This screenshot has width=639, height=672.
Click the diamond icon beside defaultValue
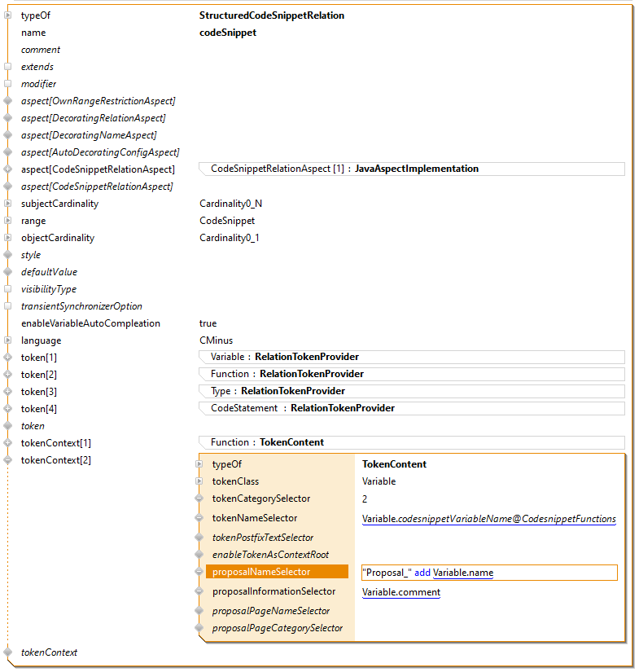pyautogui.click(x=8, y=272)
